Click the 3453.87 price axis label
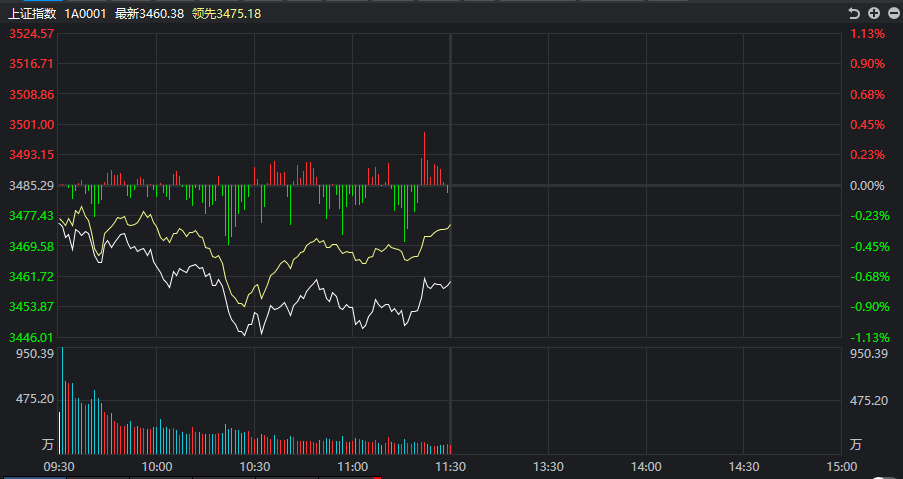Viewport: 903px width, 479px height. point(32,306)
